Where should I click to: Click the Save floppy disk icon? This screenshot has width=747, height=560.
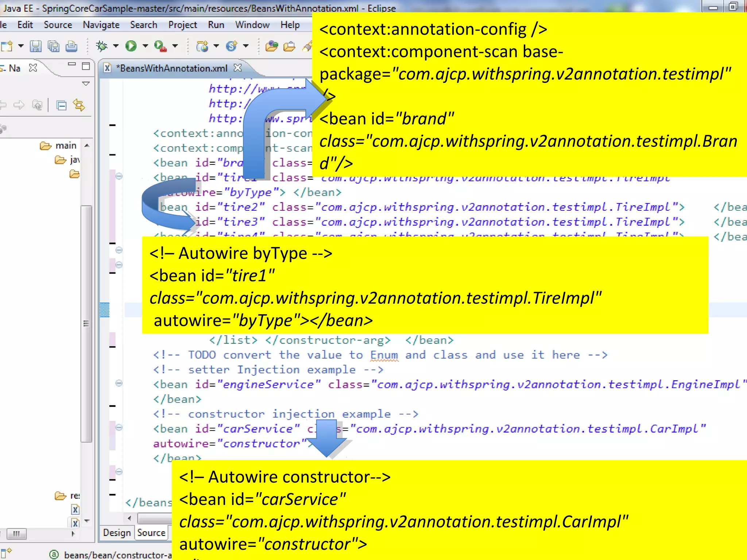click(35, 46)
